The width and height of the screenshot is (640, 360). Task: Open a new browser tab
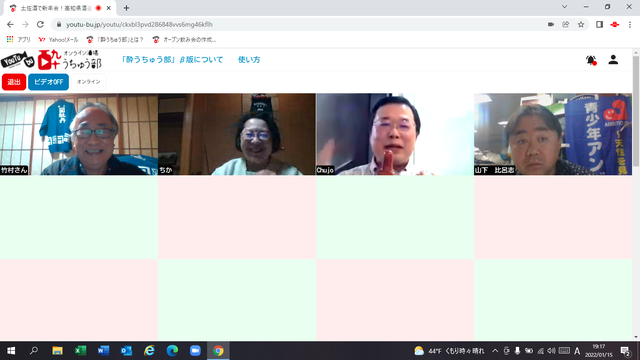pyautogui.click(x=126, y=8)
